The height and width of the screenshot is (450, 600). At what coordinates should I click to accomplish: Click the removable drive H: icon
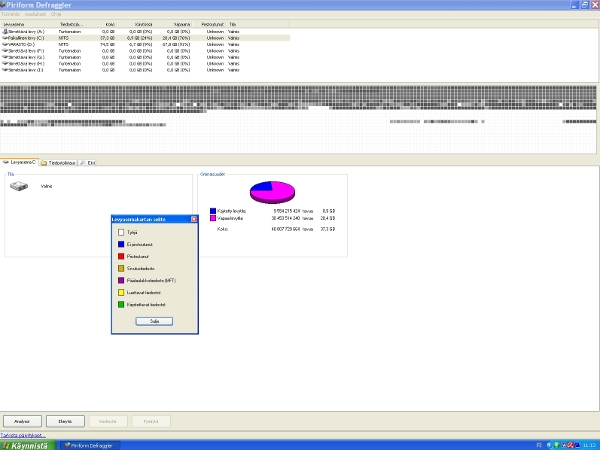click(x=5, y=64)
